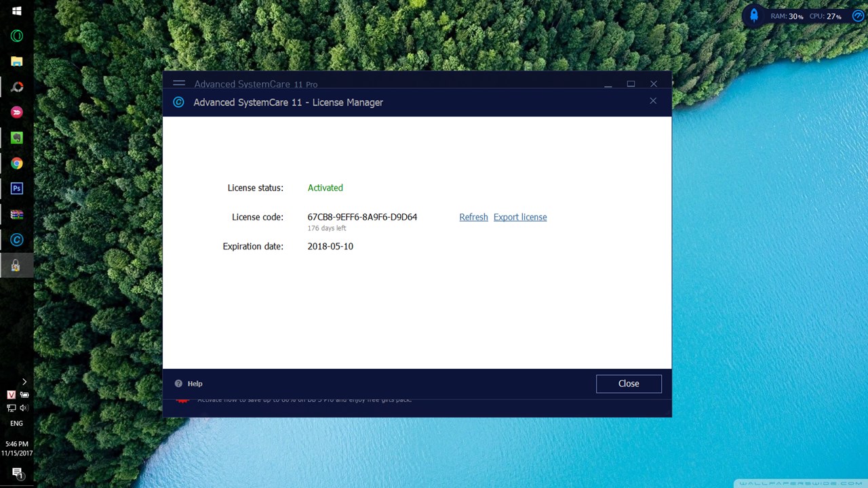Click the Help question mark icon
Viewport: 868px width, 488px height.
point(178,384)
